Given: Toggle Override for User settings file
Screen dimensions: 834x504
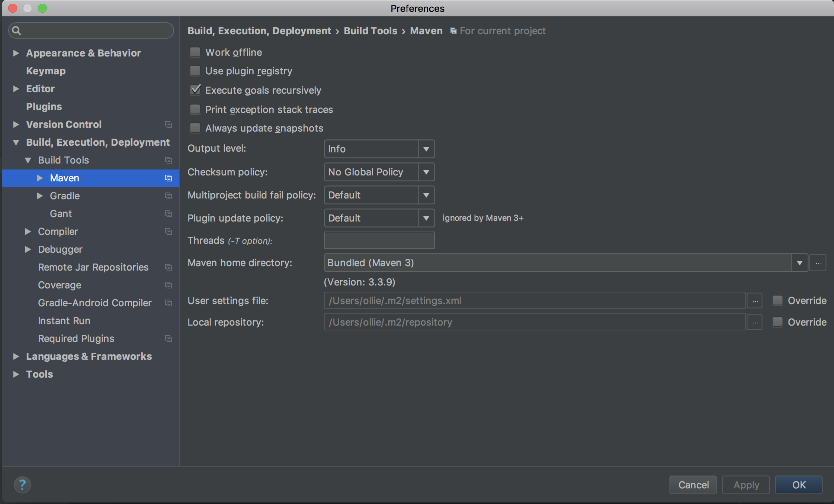Looking at the screenshot, I should click(x=777, y=301).
